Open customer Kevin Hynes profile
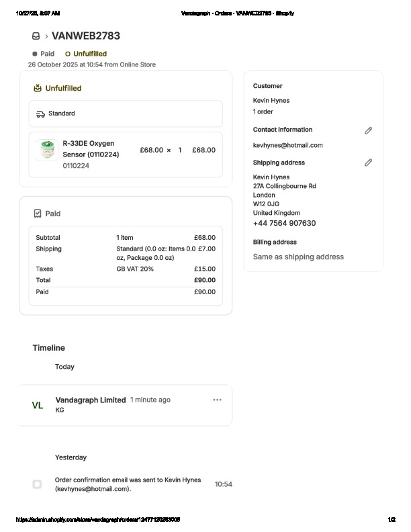 click(271, 101)
